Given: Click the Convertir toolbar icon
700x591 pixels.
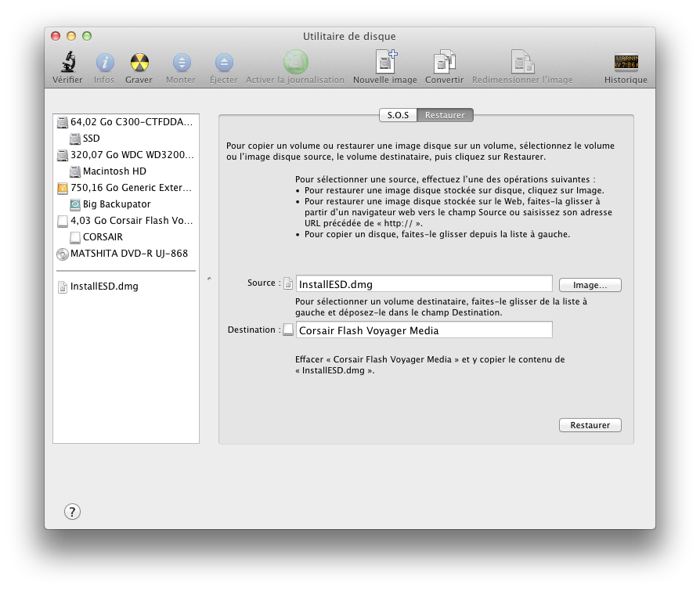Looking at the screenshot, I should click(x=445, y=62).
